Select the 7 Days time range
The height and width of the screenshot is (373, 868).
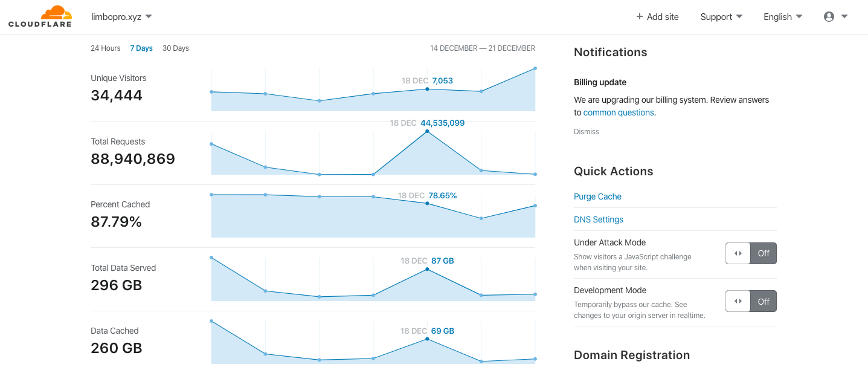pyautogui.click(x=141, y=48)
